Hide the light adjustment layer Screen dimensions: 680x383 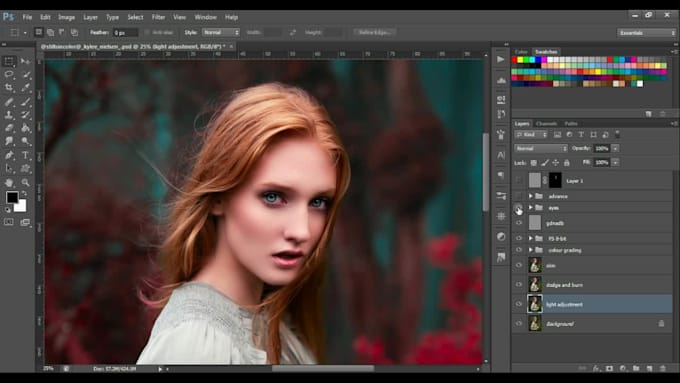pos(519,304)
